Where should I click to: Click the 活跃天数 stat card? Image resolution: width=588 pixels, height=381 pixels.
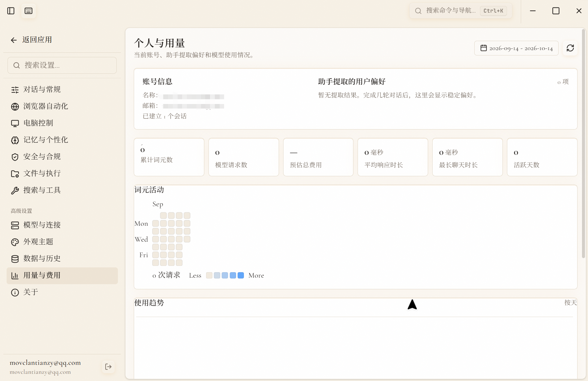click(x=542, y=157)
